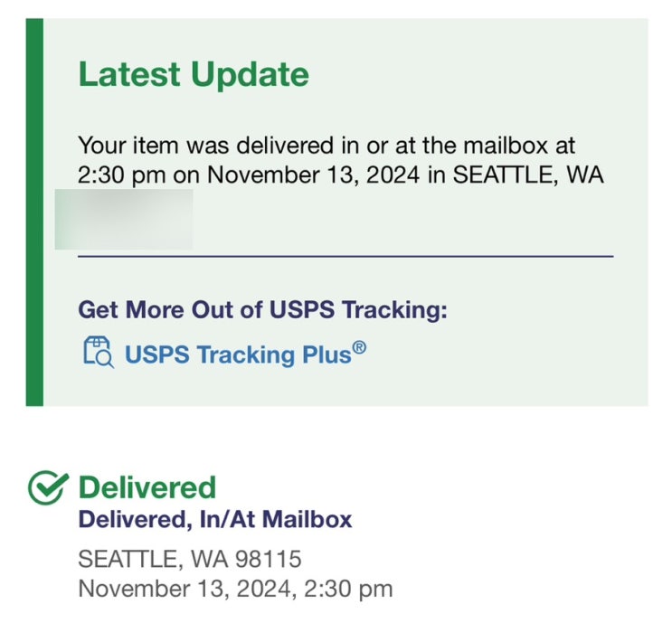Viewport: 672px width, 623px height.
Task: Select the 'Delivered, In/At Mailbox' status text
Action: pyautogui.click(x=215, y=520)
